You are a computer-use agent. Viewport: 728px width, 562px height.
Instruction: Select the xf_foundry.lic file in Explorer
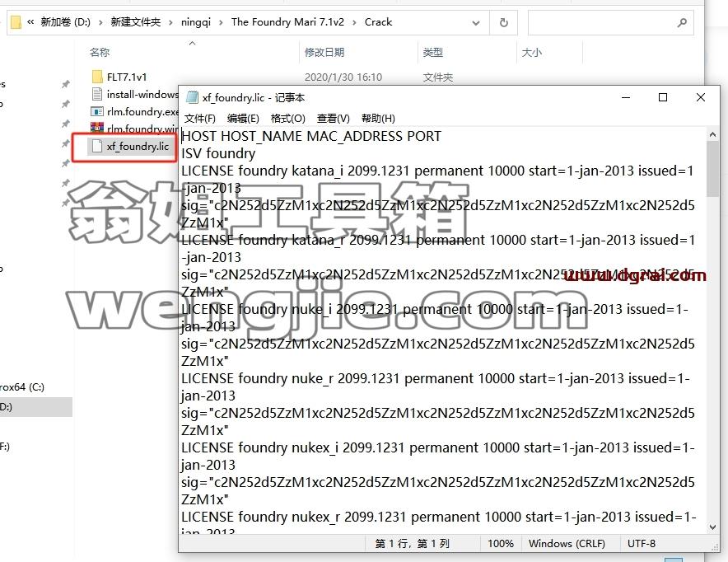pos(138,147)
